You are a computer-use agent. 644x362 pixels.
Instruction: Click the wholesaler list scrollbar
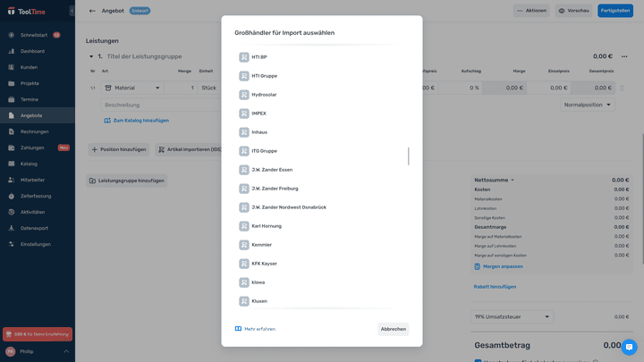409,156
